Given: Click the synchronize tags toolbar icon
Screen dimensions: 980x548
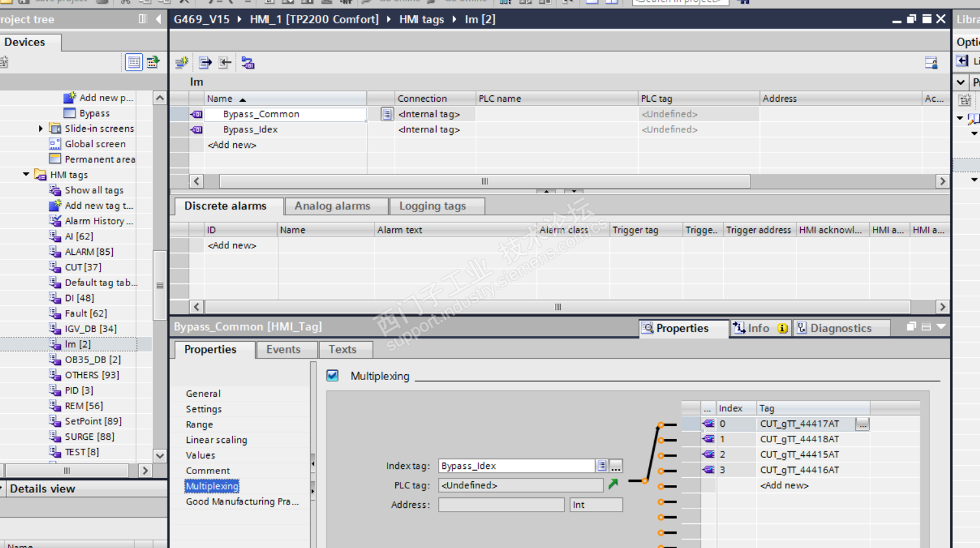Looking at the screenshot, I should (x=247, y=63).
